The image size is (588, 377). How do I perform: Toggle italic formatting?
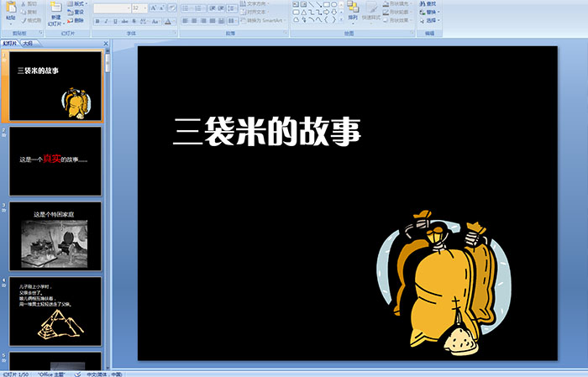coord(106,21)
